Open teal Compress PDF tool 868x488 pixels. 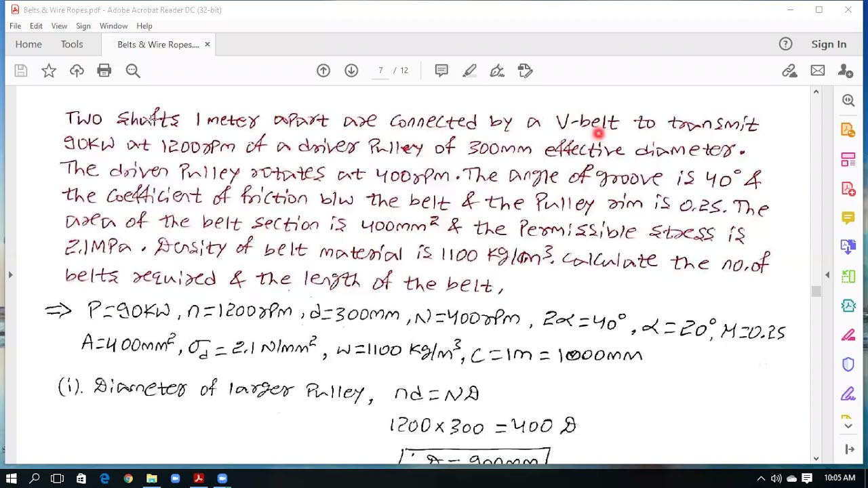pos(848,306)
